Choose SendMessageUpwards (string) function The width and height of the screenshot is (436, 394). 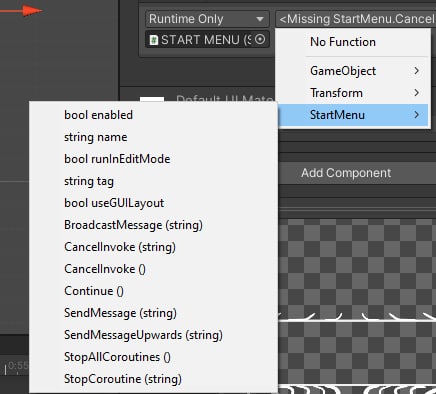pos(153,335)
